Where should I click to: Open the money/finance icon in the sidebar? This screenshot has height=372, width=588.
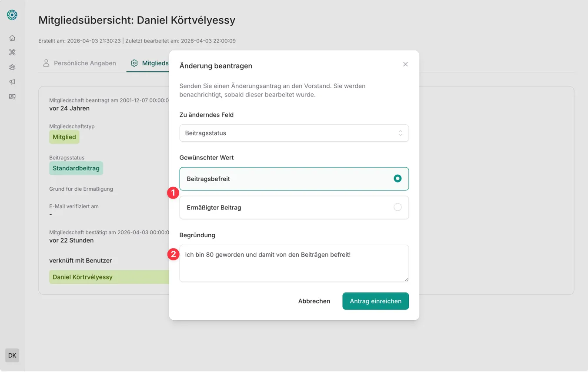[x=12, y=96]
